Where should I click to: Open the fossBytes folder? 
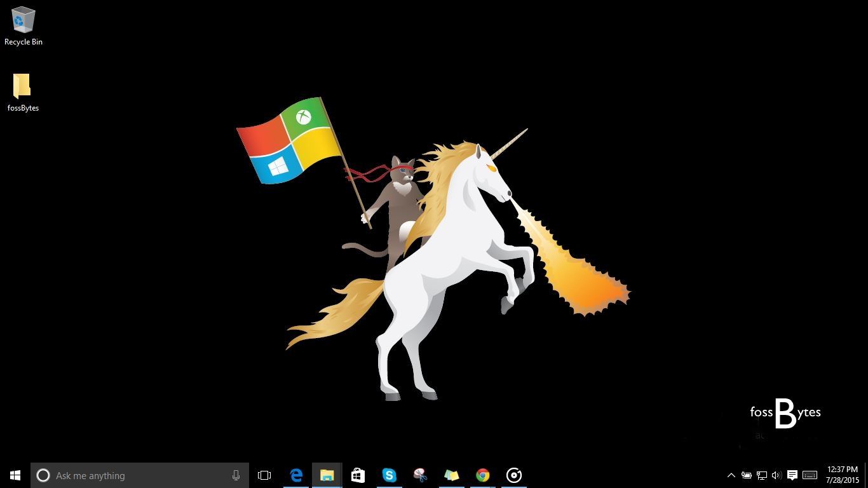coord(22,86)
